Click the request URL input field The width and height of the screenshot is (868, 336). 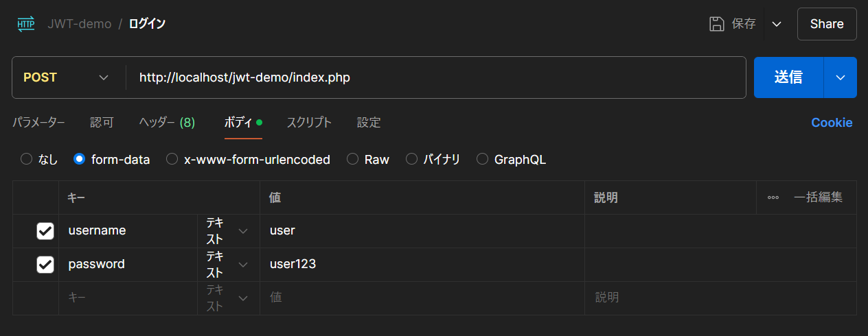436,77
